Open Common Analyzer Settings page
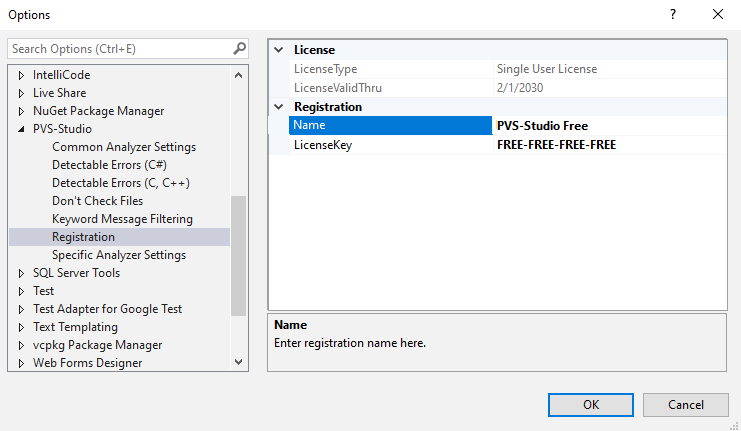Screen dimensions: 741x431 (x=123, y=147)
